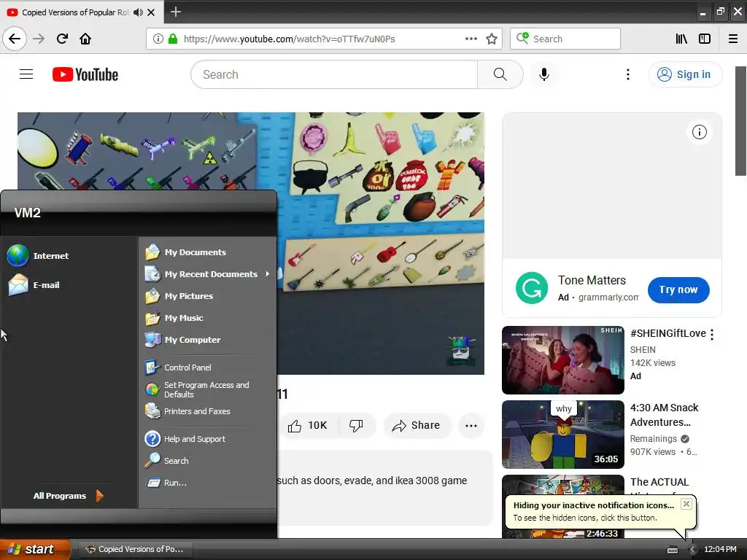This screenshot has width=747, height=560.
Task: Click The ACTUAL video title
Action: (x=659, y=482)
